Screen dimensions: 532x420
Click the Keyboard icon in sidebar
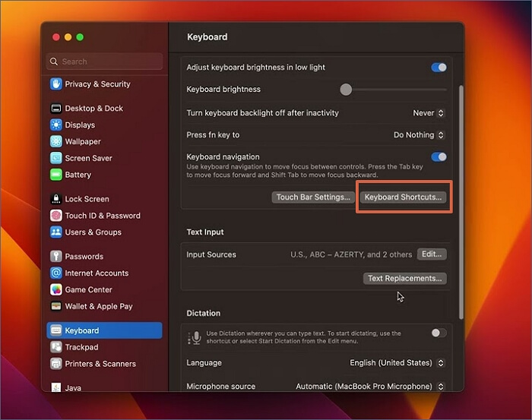56,330
